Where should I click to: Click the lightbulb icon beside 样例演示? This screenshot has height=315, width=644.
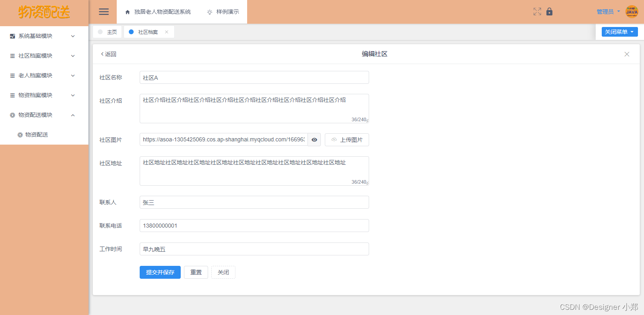pos(210,12)
